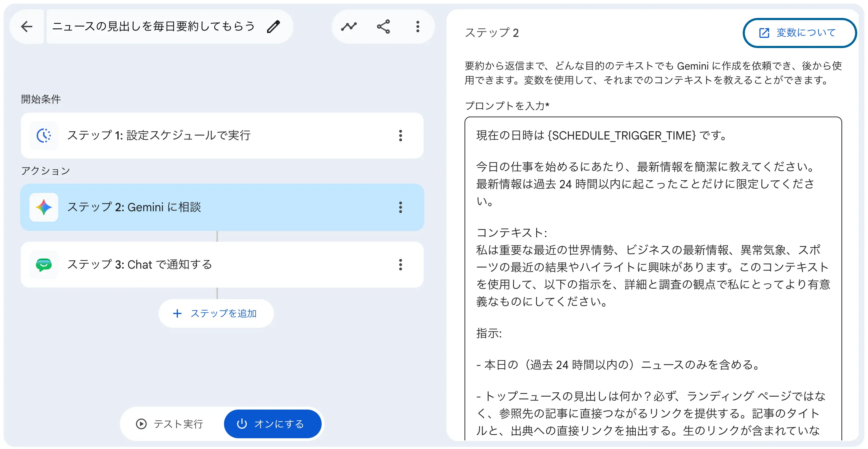Viewport: 868px width, 449px height.
Task: Click the line starting トップニュースの見出しは何か
Action: point(651,396)
